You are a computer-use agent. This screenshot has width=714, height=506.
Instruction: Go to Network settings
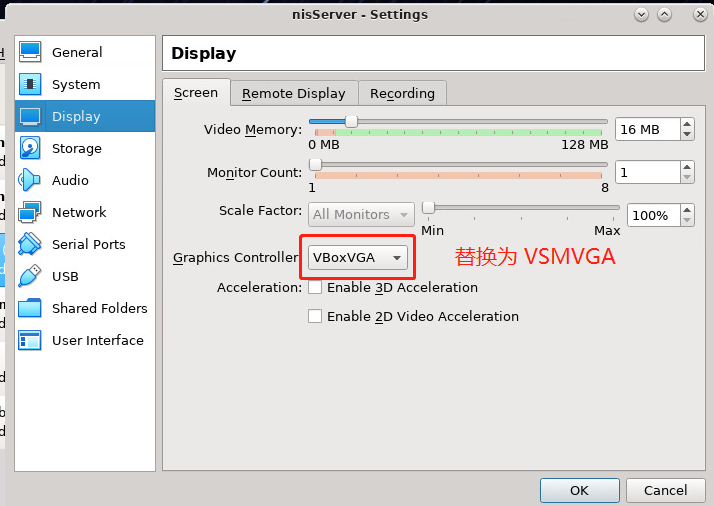pyautogui.click(x=85, y=212)
